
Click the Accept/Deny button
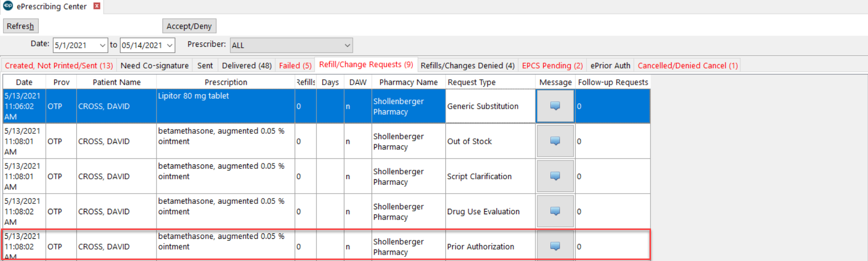click(189, 26)
